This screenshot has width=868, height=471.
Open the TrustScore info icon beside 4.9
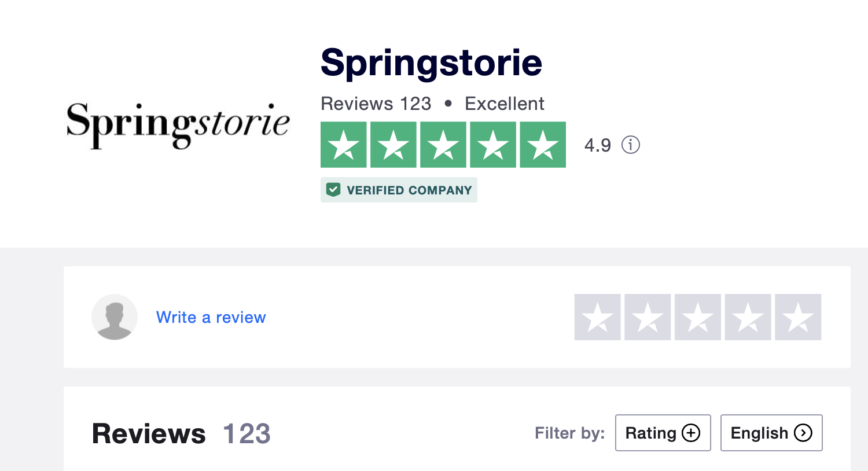pos(630,145)
